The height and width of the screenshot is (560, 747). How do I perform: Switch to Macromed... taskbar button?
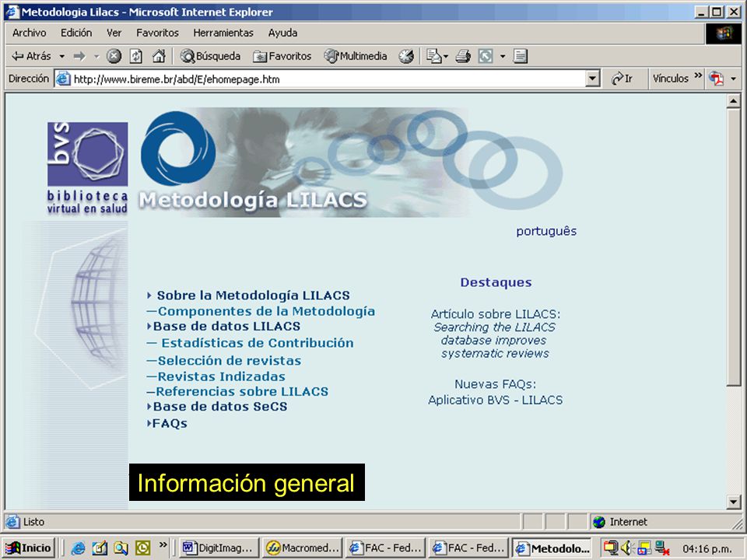302,548
